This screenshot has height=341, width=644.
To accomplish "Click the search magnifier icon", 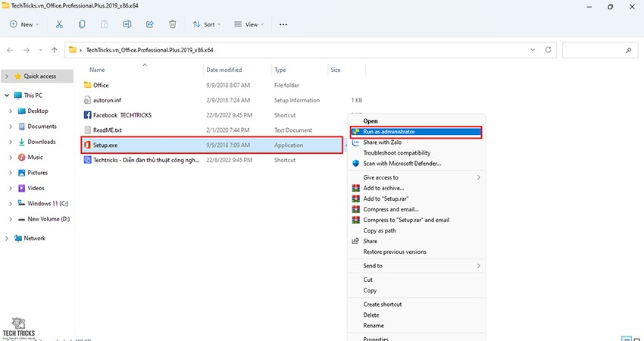I will (628, 50).
